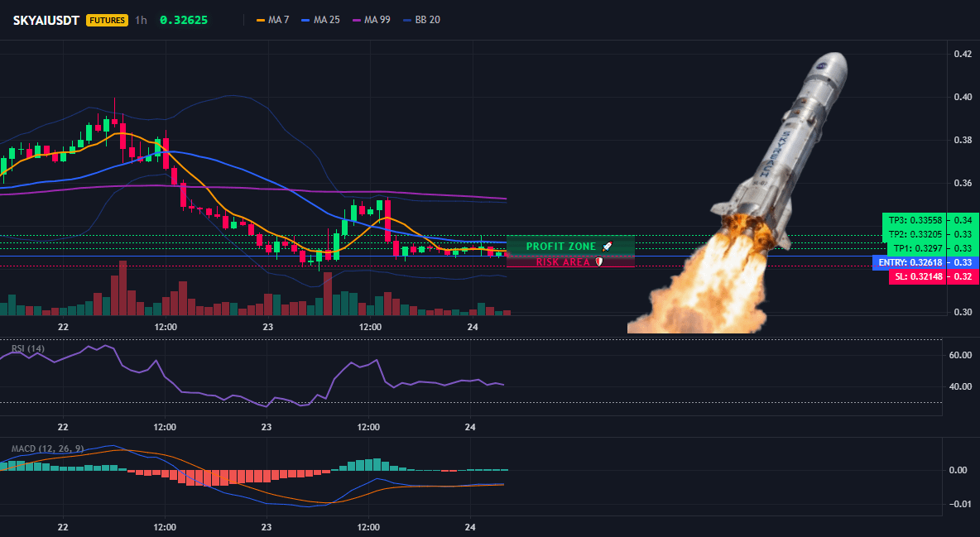Click the RISK AREA label
The width and height of the screenshot is (980, 537).
click(563, 262)
